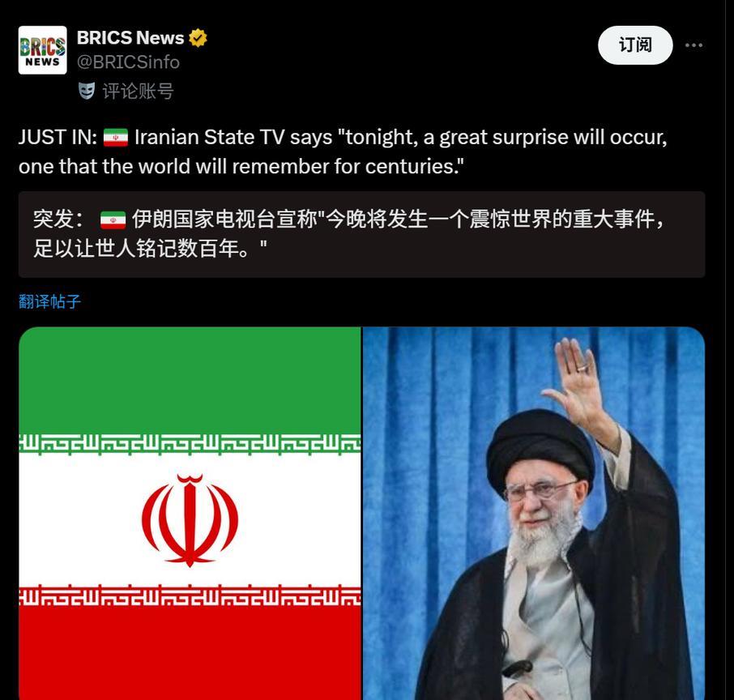Click the green stripe of the flag image
The image size is (734, 700).
[x=190, y=380]
